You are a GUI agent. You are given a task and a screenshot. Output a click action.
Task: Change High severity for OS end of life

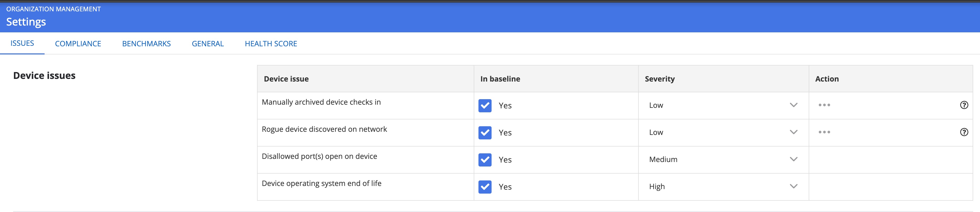click(x=723, y=186)
